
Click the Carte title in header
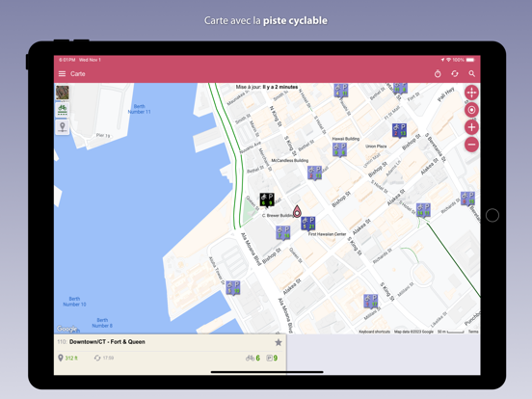[x=78, y=74]
